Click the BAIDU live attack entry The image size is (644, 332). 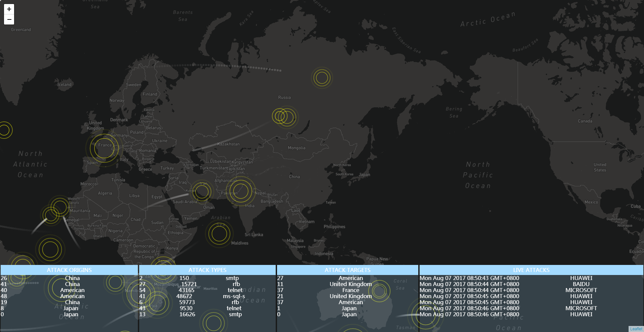531,284
